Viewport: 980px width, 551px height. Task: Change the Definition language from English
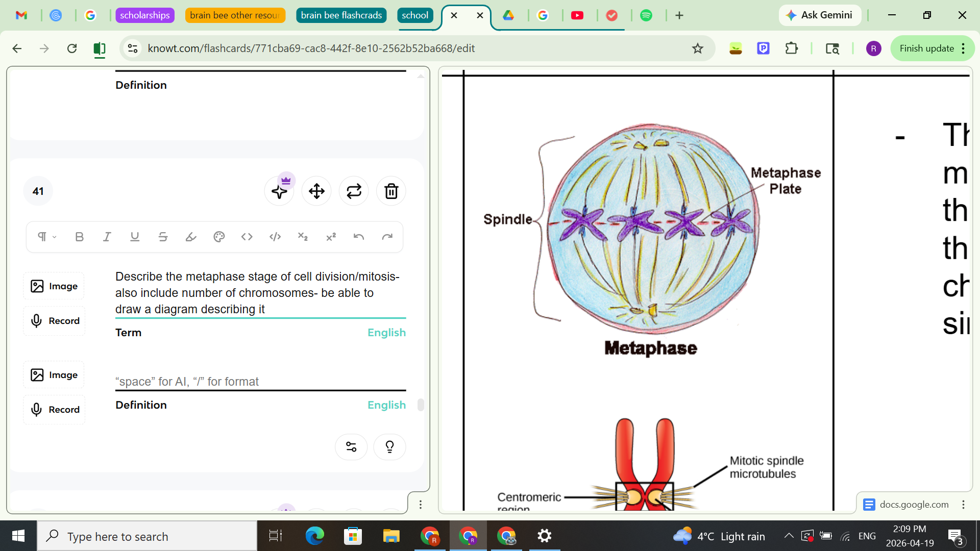(386, 405)
